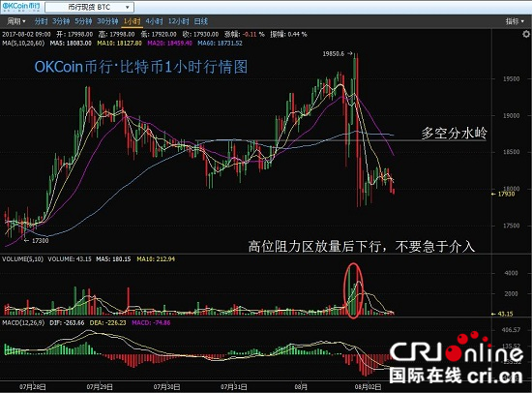Screen dimensions: 532x393
Task: Click the 19850.6 high price label
Action: [x=334, y=53]
